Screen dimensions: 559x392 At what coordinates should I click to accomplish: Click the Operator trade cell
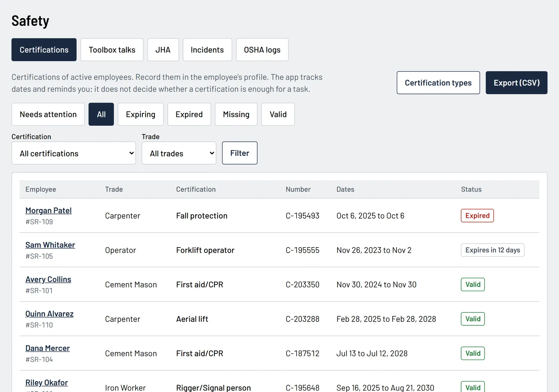tap(121, 250)
